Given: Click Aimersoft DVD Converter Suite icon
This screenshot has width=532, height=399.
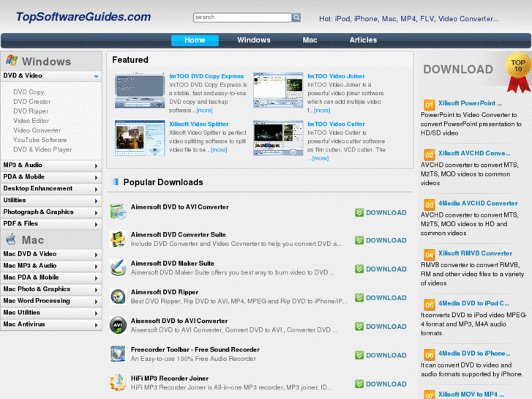Looking at the screenshot, I should 118,239.
